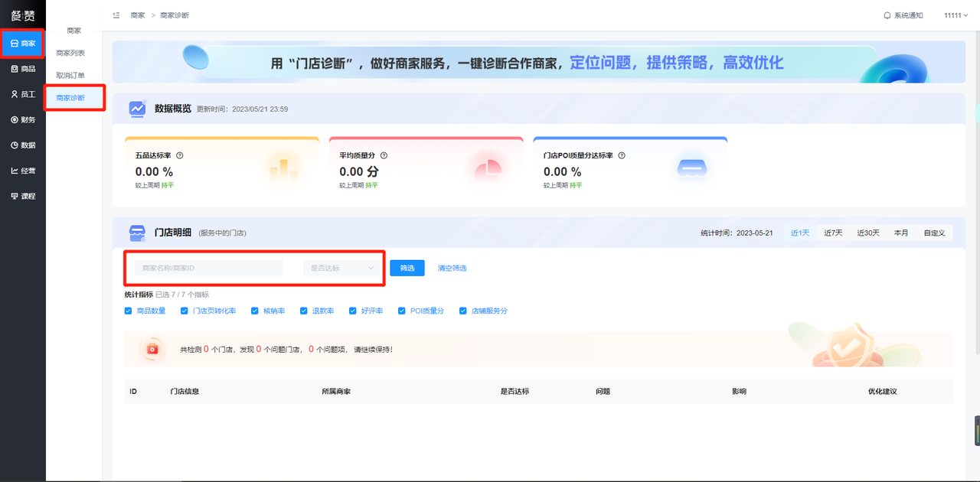The image size is (980, 482).
Task: Toggle the POI质量分 checkbox
Action: pos(403,311)
